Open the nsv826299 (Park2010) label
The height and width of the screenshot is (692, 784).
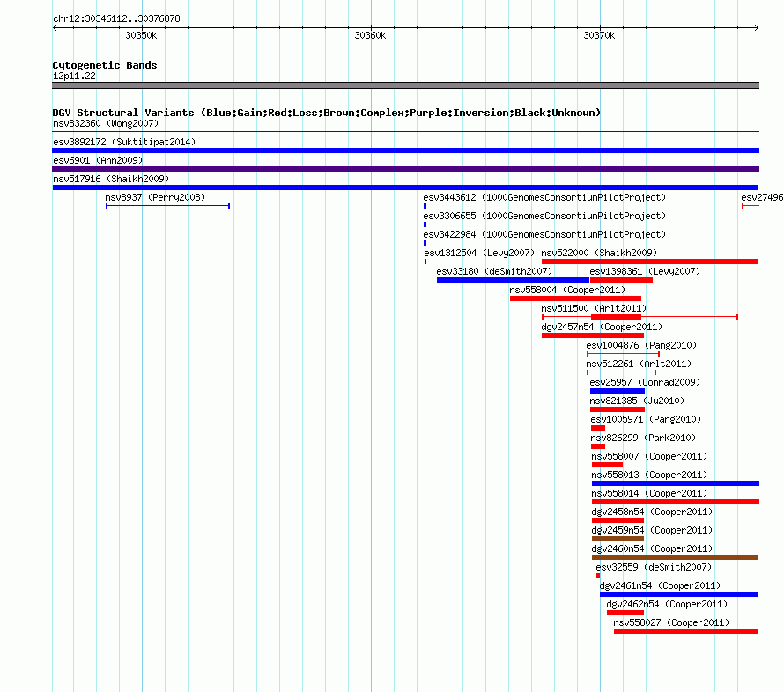click(643, 438)
